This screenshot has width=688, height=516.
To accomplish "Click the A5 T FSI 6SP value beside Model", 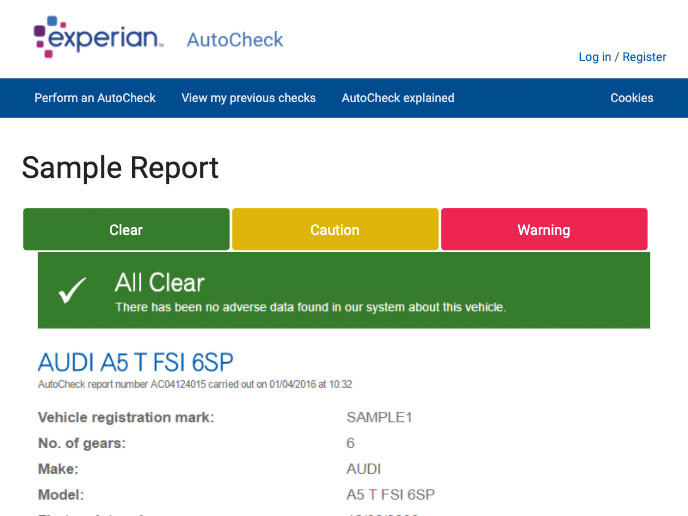I will coord(390,495).
